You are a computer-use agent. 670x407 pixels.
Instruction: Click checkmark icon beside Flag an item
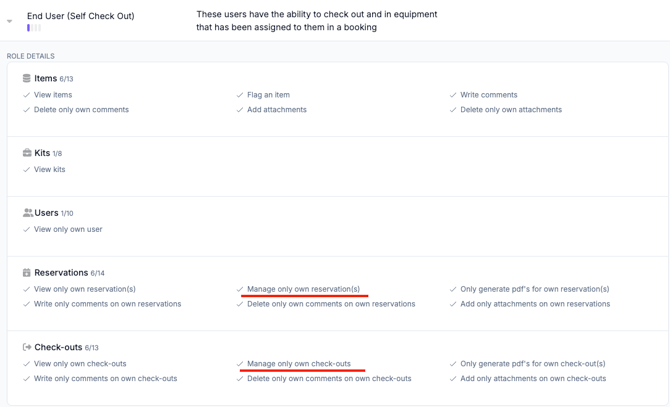[240, 95]
